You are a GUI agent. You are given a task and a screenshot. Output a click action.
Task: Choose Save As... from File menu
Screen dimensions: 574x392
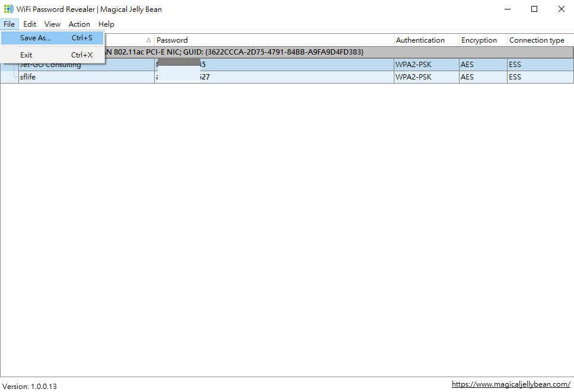pyautogui.click(x=52, y=38)
